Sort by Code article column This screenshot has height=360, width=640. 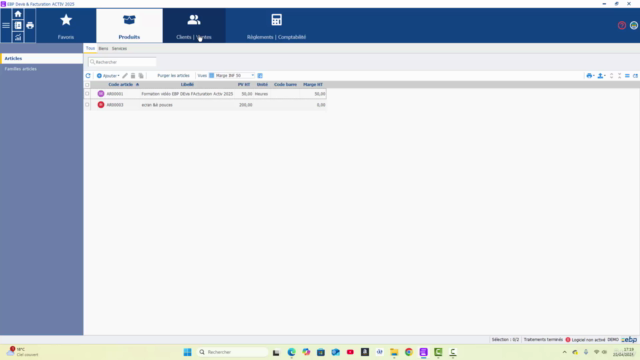click(121, 84)
